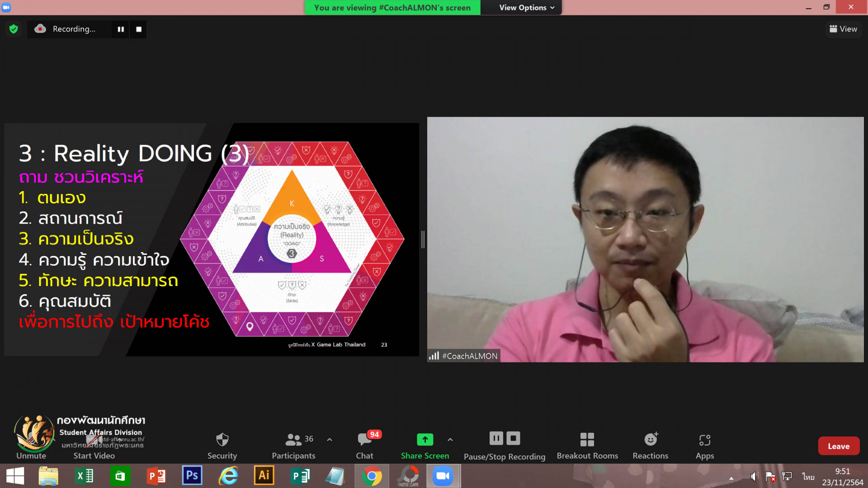The height and width of the screenshot is (488, 868).
Task: Pause the recording in the top bar
Action: pos(121,29)
